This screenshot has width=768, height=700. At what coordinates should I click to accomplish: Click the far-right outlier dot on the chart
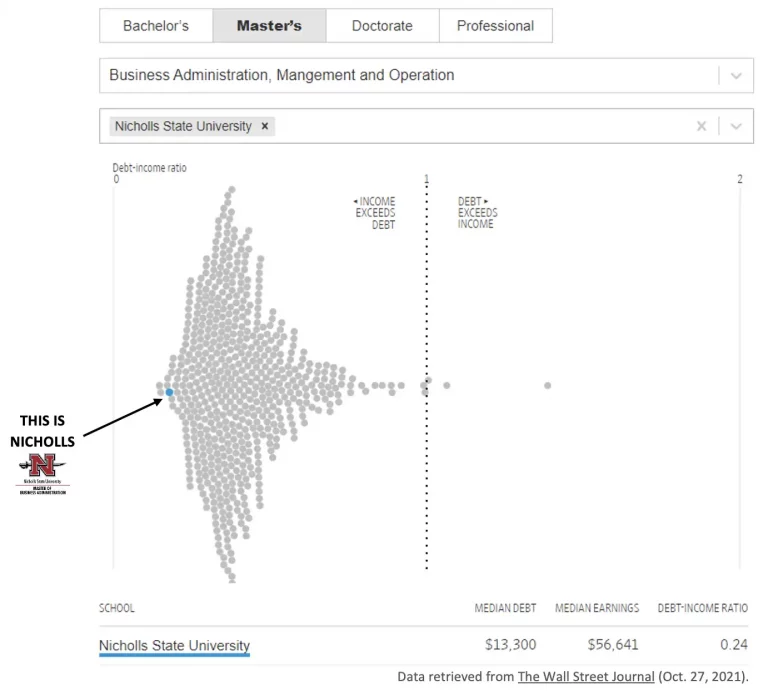[548, 385]
